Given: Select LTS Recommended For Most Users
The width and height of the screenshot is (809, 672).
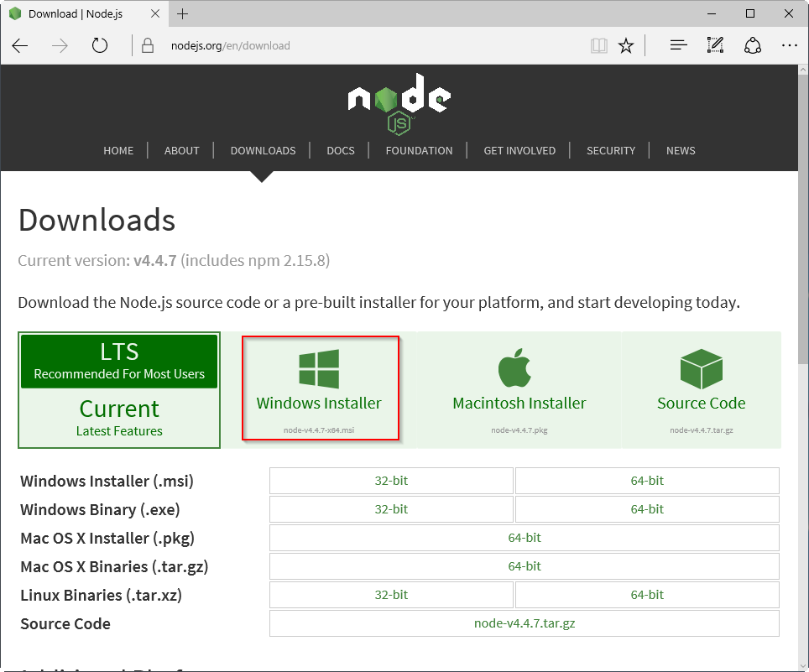Looking at the screenshot, I should coord(119,361).
